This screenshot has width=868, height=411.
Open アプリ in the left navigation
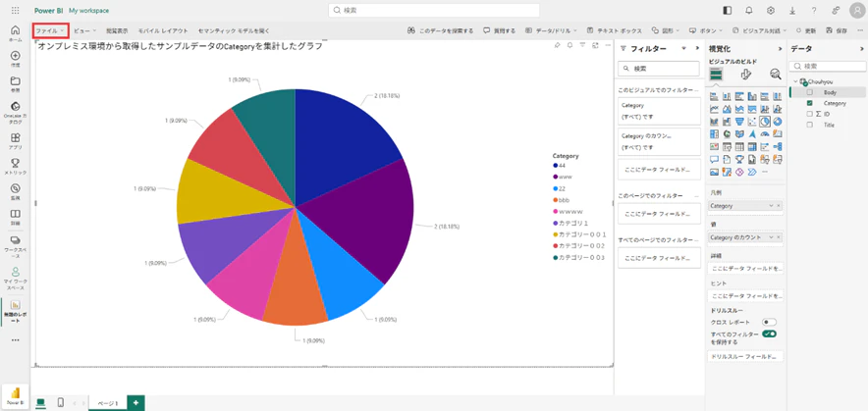click(15, 141)
